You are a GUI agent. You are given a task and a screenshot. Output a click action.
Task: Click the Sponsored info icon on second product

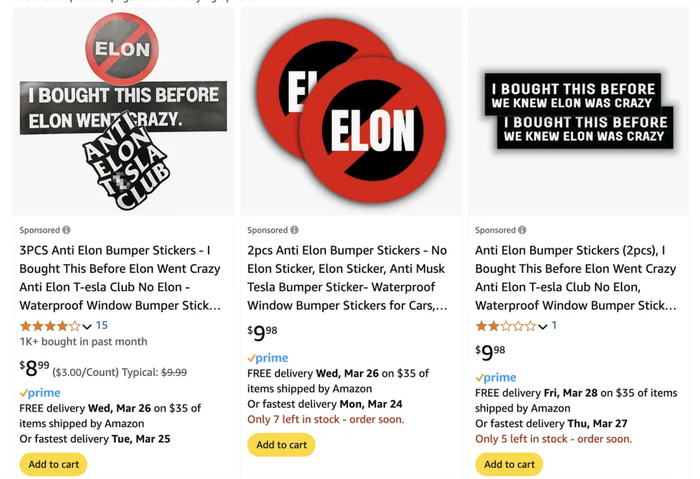(295, 230)
